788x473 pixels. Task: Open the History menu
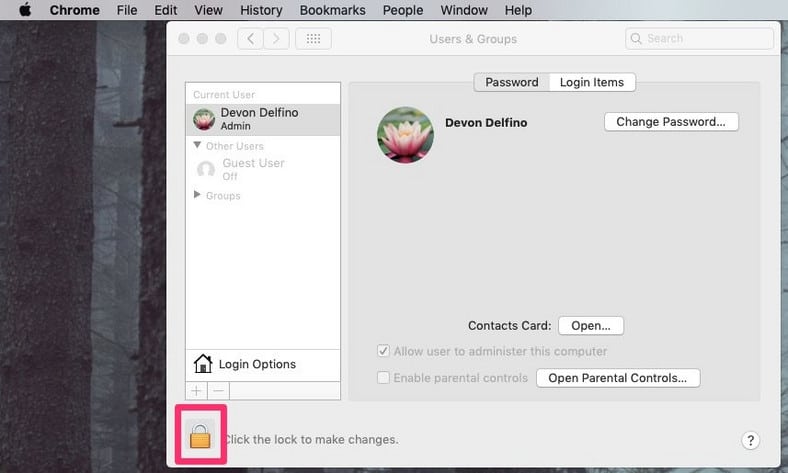tap(261, 10)
